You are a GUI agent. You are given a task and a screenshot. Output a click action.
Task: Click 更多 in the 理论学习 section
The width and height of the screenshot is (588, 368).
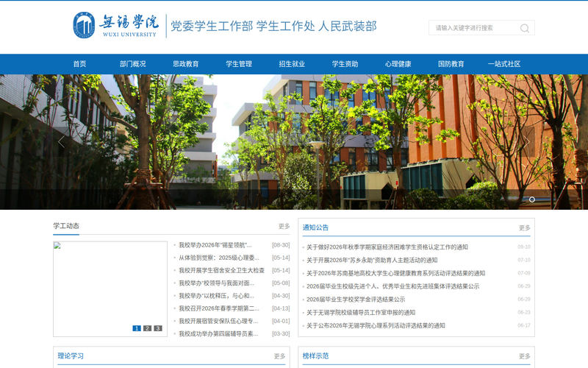pos(280,356)
